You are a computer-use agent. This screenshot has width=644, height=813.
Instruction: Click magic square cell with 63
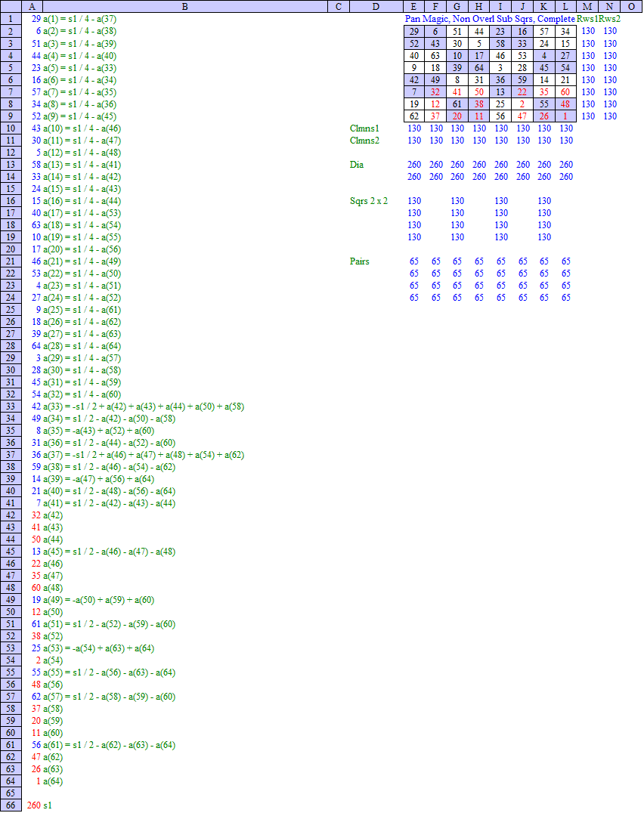(435, 55)
